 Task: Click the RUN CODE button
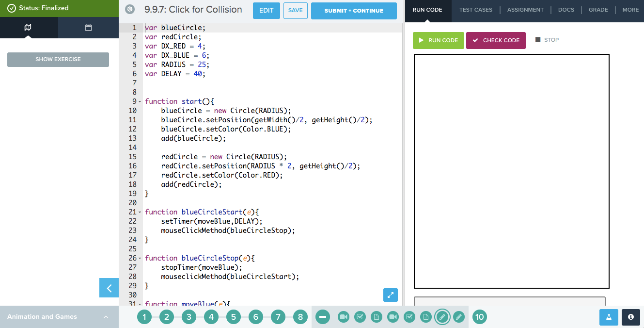tap(438, 40)
